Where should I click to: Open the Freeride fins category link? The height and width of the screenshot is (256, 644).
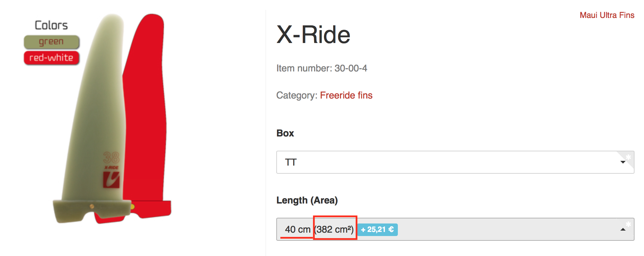pyautogui.click(x=346, y=95)
